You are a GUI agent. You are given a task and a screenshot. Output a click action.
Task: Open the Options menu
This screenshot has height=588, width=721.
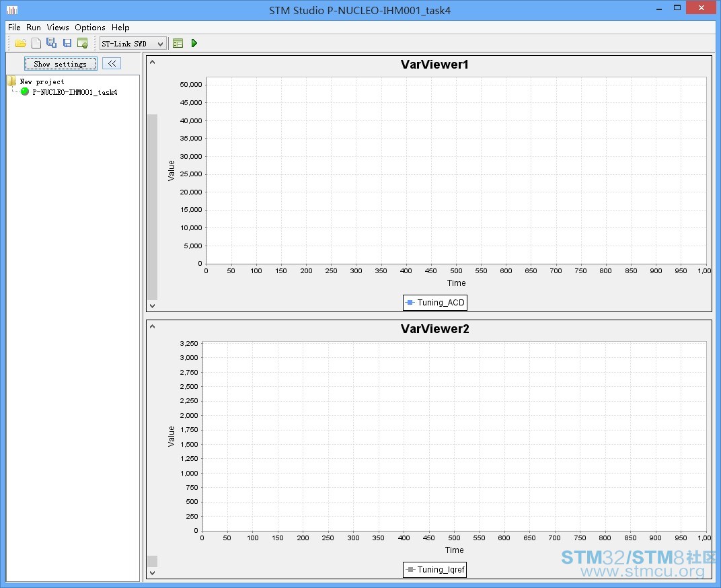point(90,28)
